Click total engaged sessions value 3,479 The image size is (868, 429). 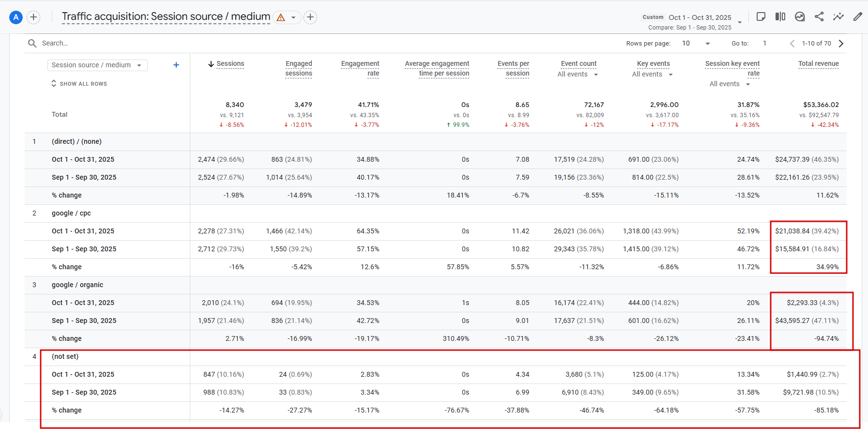point(303,105)
